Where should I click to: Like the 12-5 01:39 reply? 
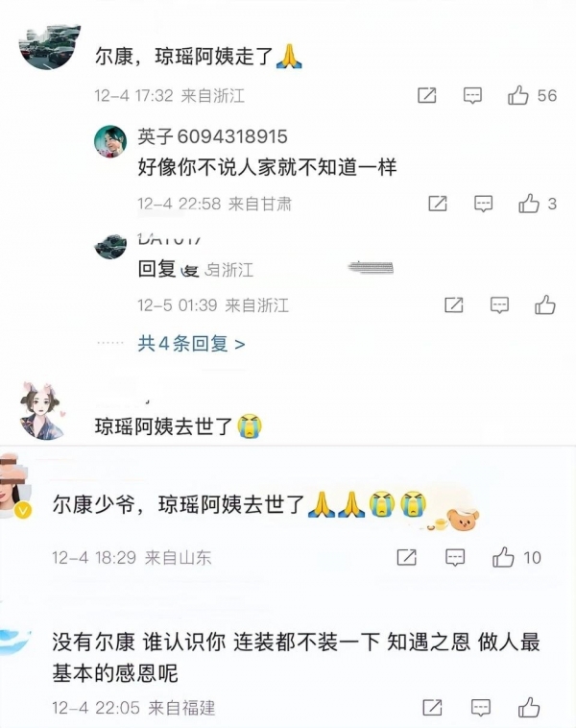[545, 305]
